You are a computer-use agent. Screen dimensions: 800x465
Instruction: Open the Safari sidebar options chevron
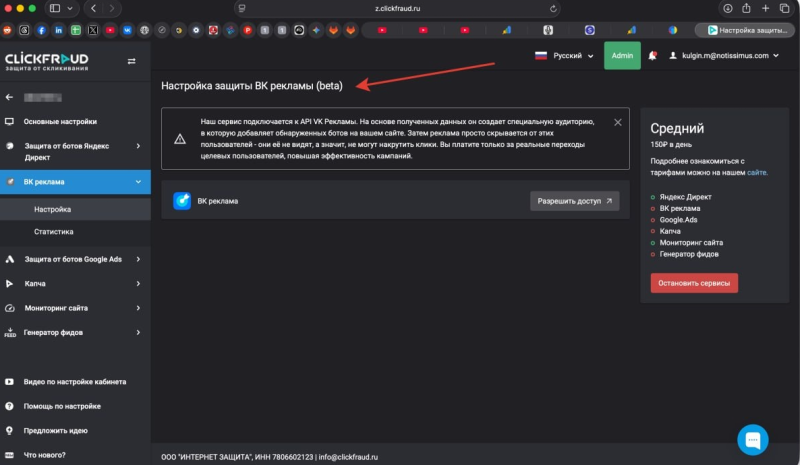(70, 8)
